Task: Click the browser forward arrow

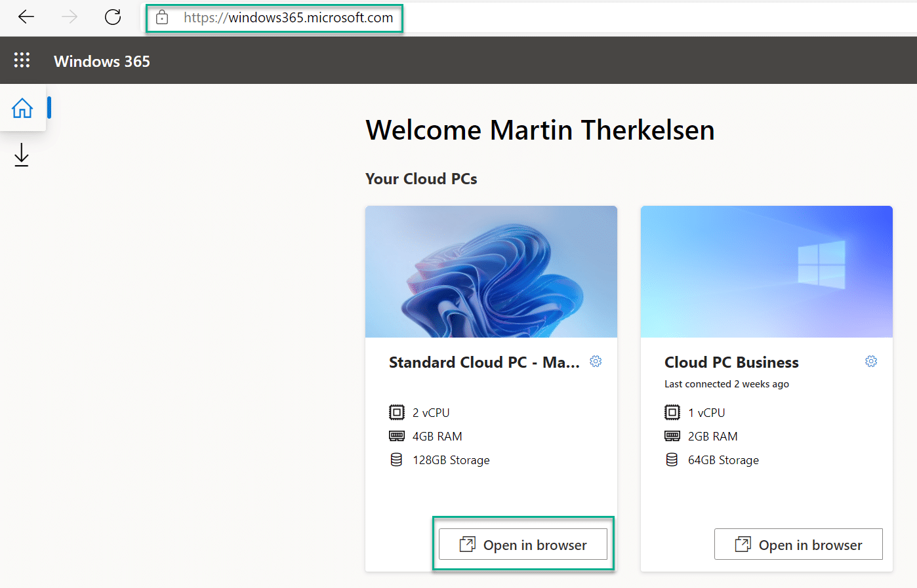Action: [70, 17]
